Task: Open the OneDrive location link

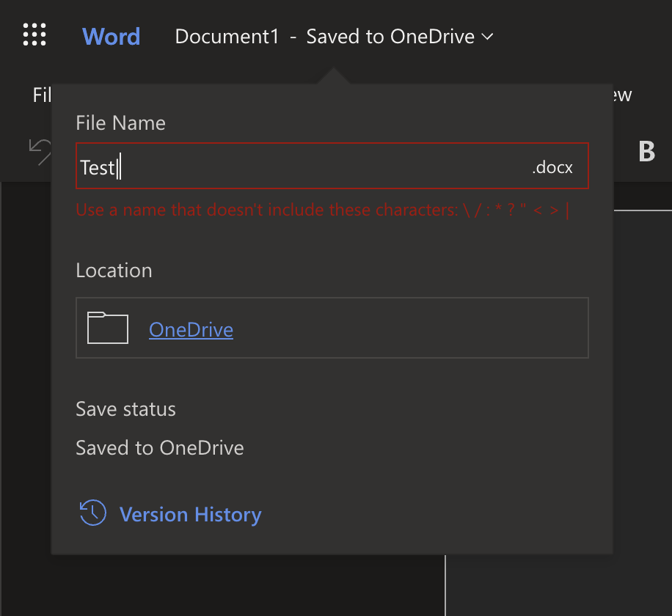Action: point(191,329)
